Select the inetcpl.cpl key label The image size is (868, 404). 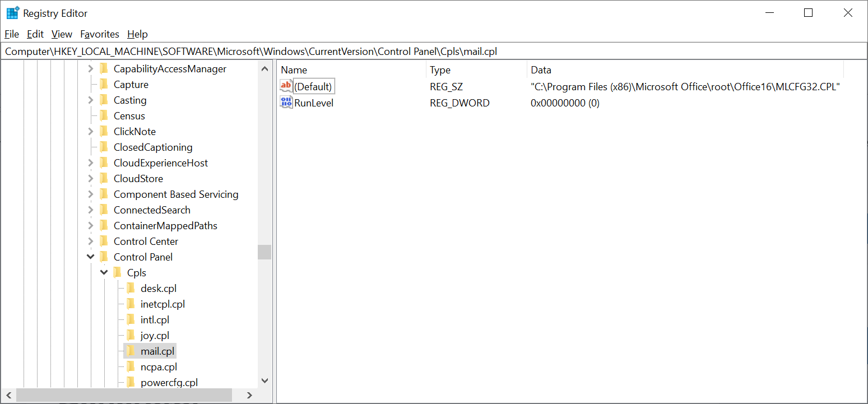(163, 304)
